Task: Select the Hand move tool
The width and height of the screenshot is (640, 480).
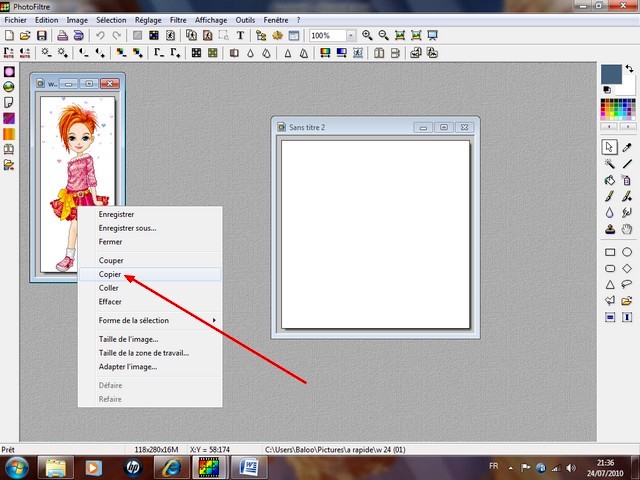Action: click(627, 229)
